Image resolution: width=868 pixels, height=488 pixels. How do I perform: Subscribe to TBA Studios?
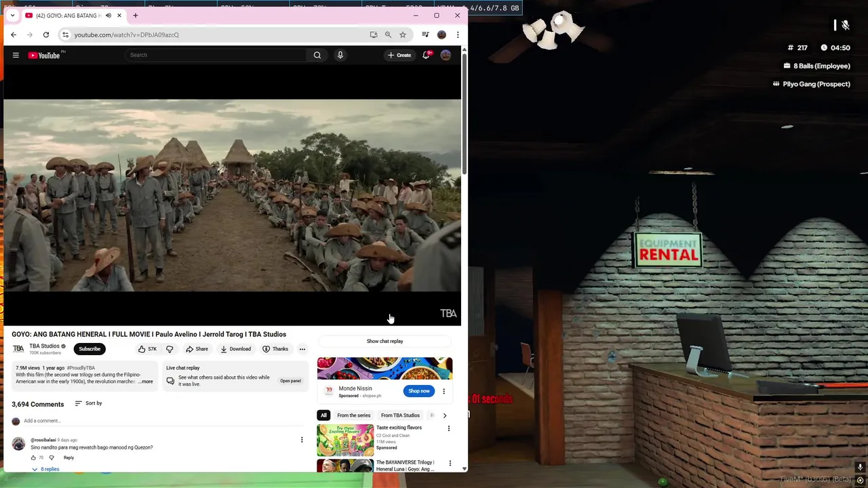click(x=90, y=349)
